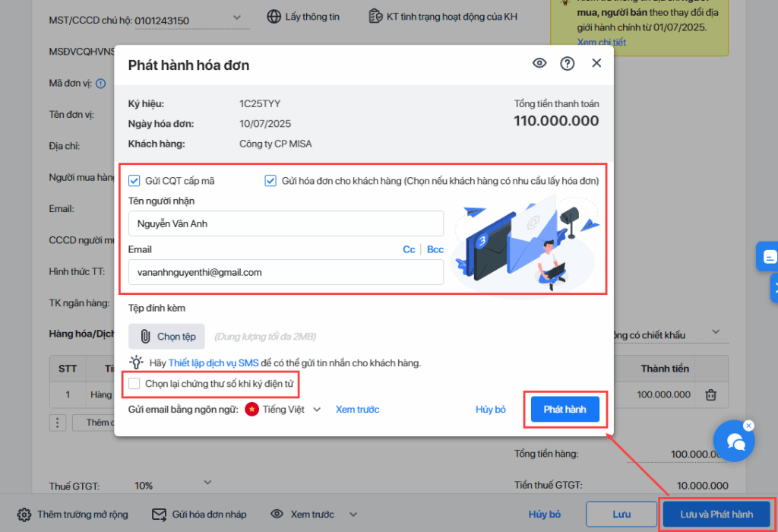The image size is (778, 532).
Task: Click Lưu và Phát hành button
Action: [x=716, y=514]
